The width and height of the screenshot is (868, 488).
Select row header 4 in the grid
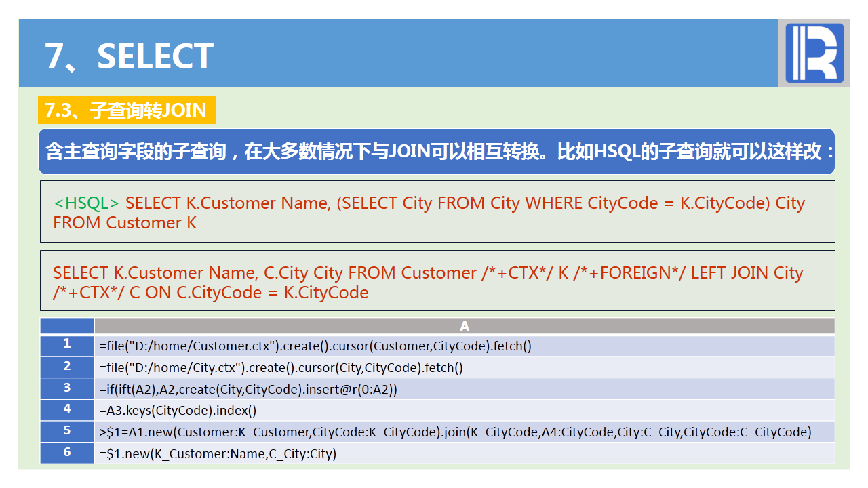pyautogui.click(x=67, y=409)
